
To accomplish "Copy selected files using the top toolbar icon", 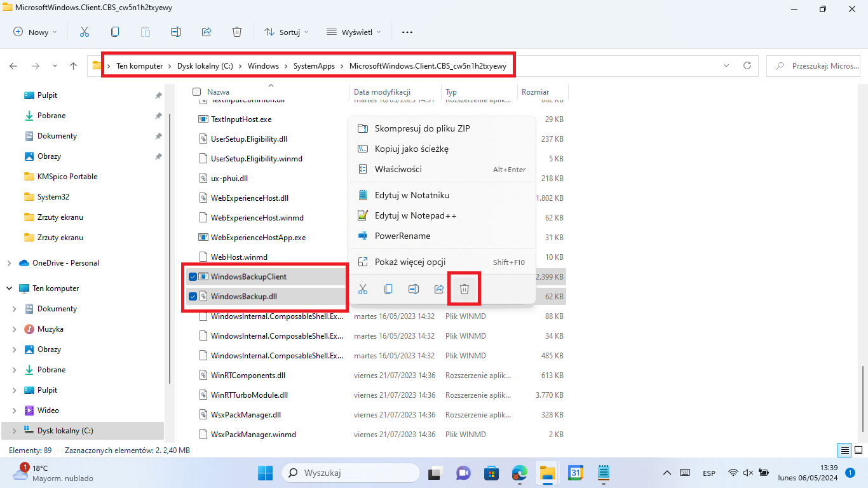I will click(x=115, y=32).
